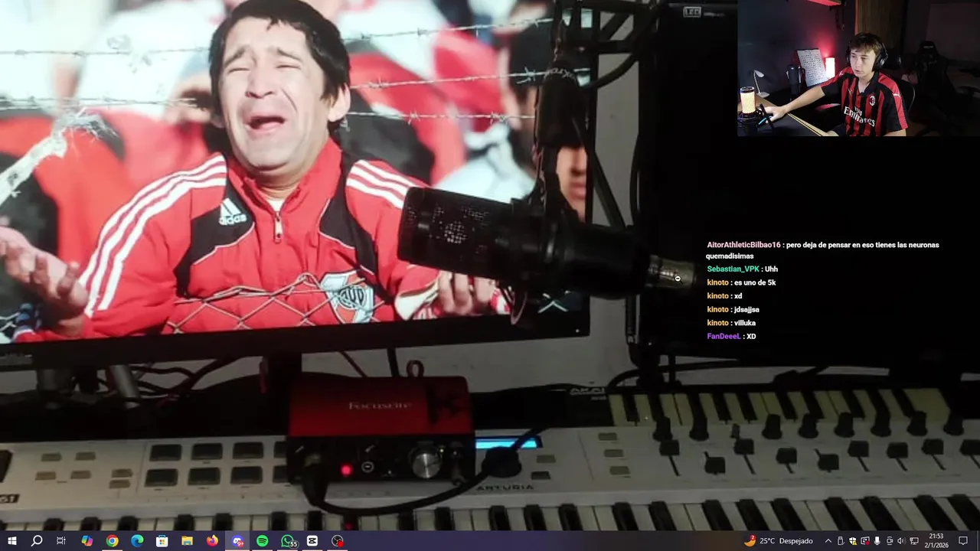Open the network tray icon
This screenshot has width=980, height=551.
tap(914, 541)
